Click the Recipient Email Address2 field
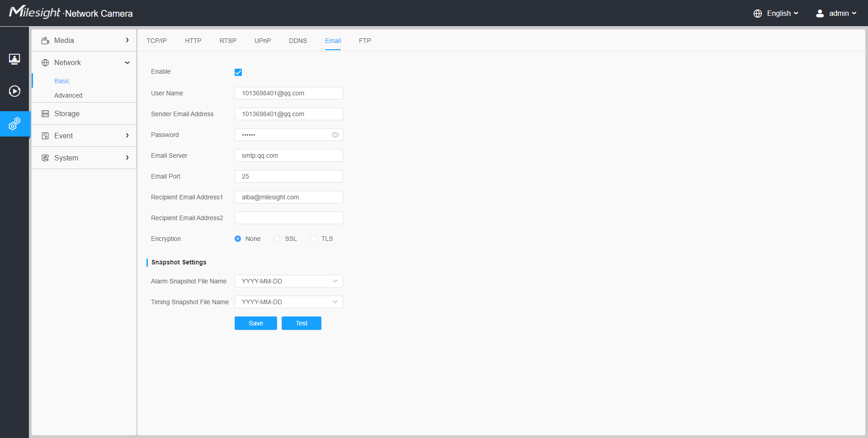 (x=288, y=218)
